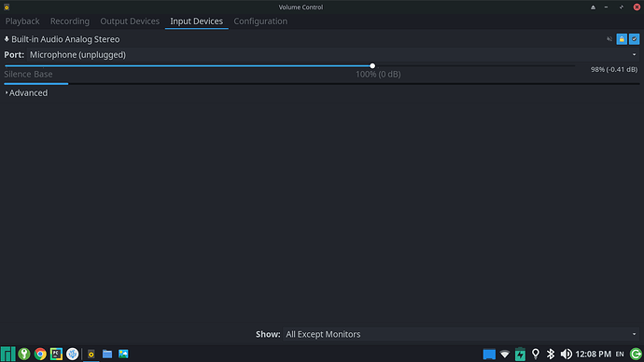Launch Google Chrome from the taskbar
644x362 pixels.
point(40,354)
